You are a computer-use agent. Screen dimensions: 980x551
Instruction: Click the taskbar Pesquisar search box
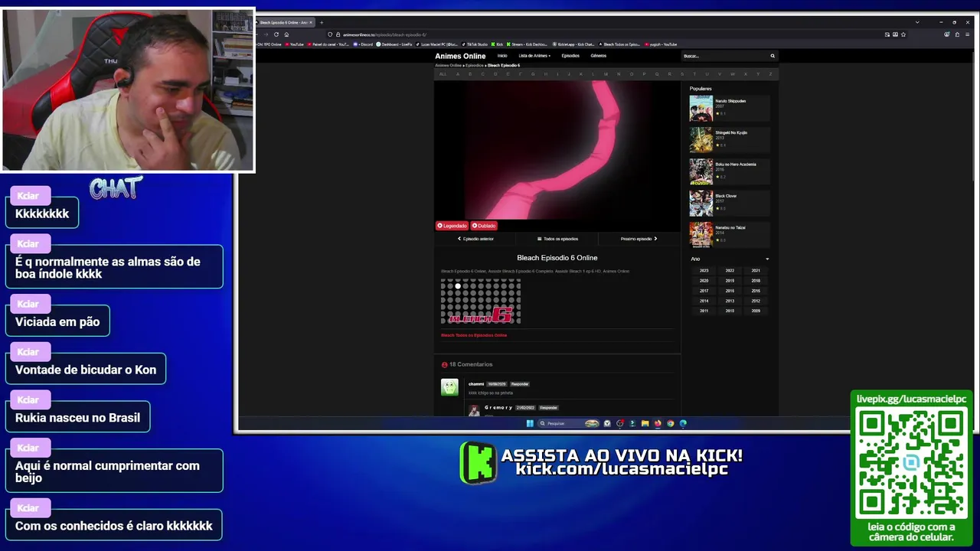[568, 423]
